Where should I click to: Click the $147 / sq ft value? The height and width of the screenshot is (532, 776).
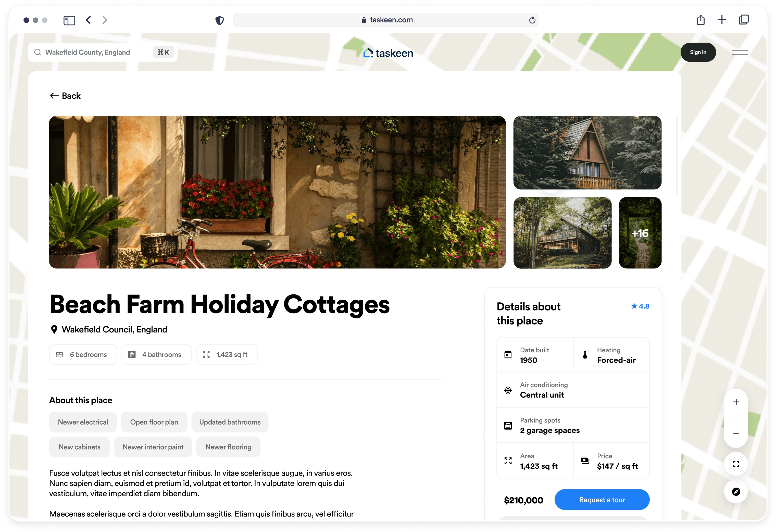click(617, 466)
